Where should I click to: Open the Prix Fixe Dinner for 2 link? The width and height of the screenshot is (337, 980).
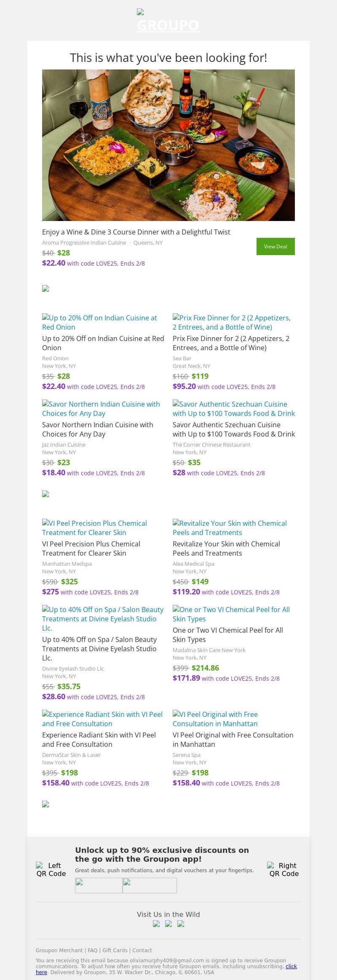231,322
